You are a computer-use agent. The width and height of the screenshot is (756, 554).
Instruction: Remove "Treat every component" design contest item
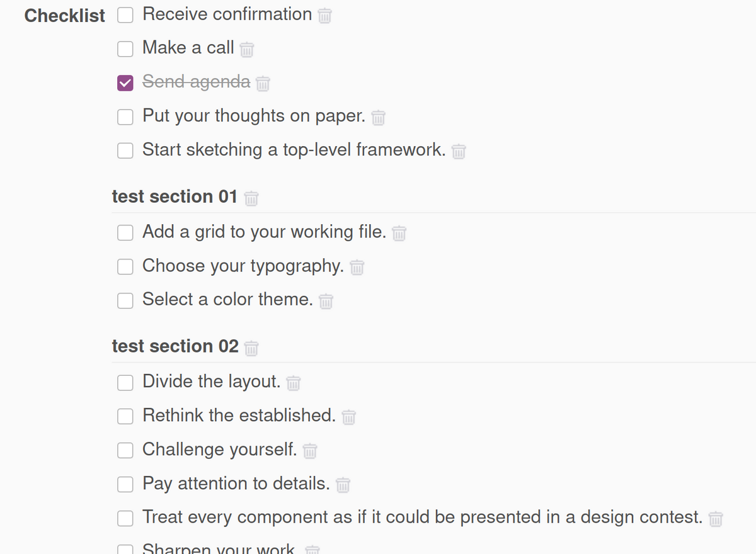tap(715, 518)
